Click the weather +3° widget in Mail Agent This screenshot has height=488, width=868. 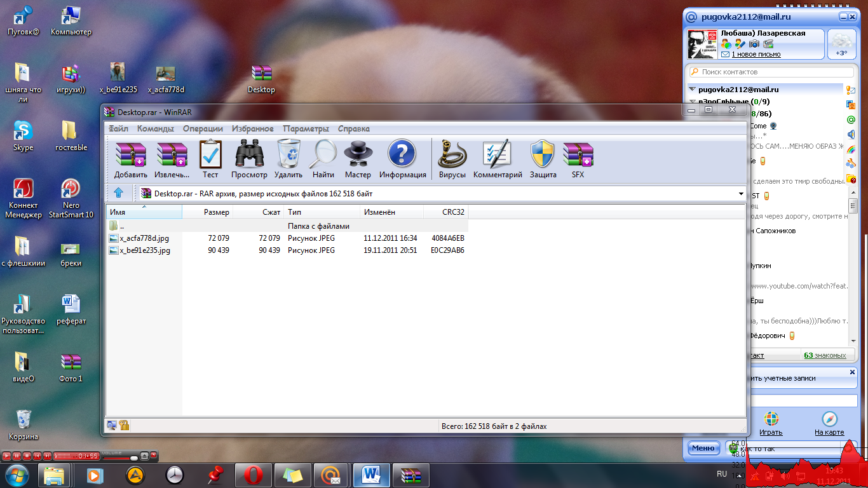tap(841, 44)
